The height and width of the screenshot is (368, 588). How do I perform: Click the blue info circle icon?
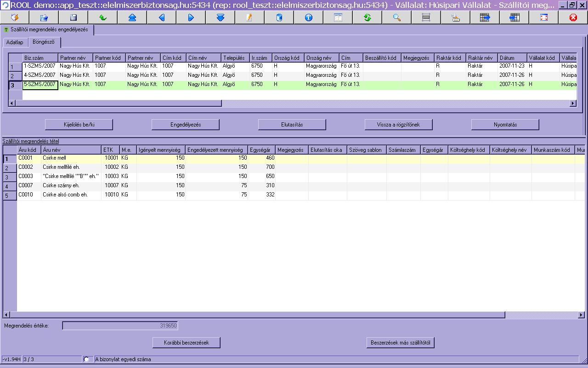[309, 17]
